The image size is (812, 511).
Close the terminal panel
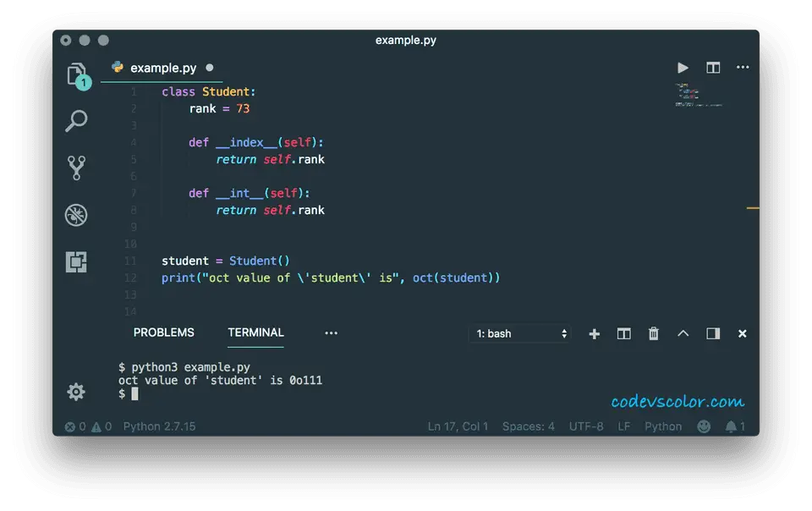click(742, 334)
